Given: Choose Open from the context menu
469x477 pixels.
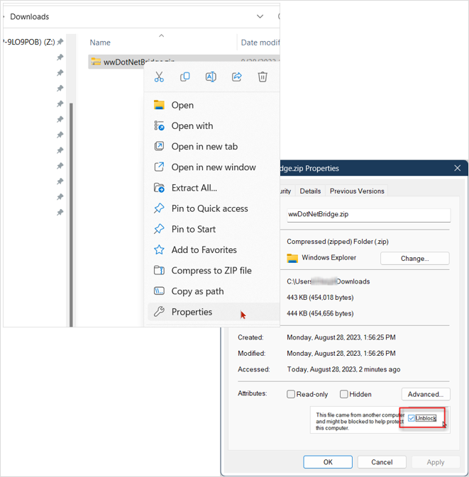Looking at the screenshot, I should tap(213, 105).
